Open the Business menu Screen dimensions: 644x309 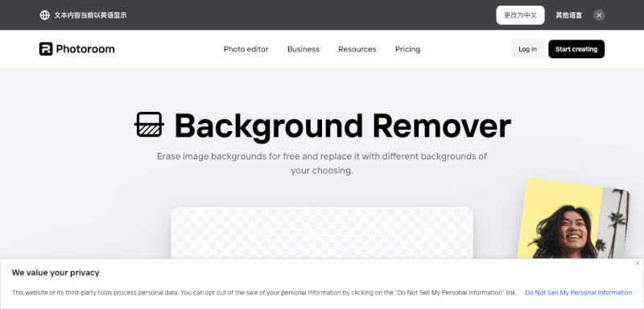coord(303,49)
